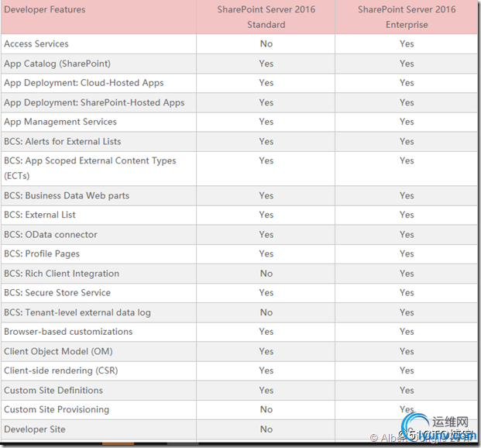Click Standard 'Yes' for Client-side rendering (CSR)
Screen dimensions: 481x448
(266, 371)
